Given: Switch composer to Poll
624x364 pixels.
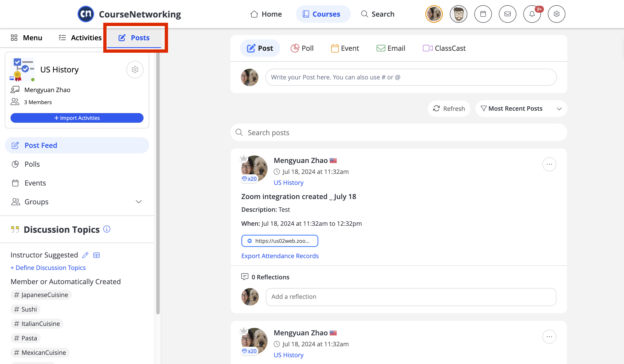Looking at the screenshot, I should pyautogui.click(x=302, y=48).
